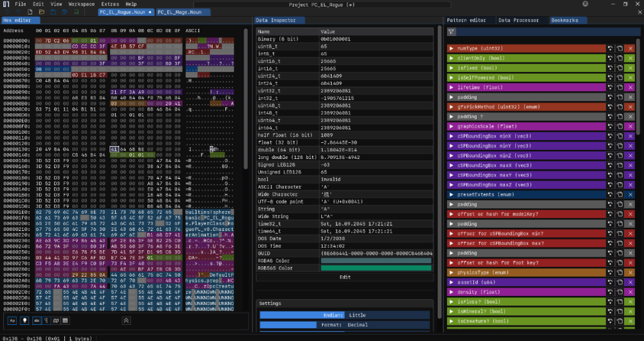Open the Workspace menu
644x341 pixels.
pyautogui.click(x=81, y=4)
